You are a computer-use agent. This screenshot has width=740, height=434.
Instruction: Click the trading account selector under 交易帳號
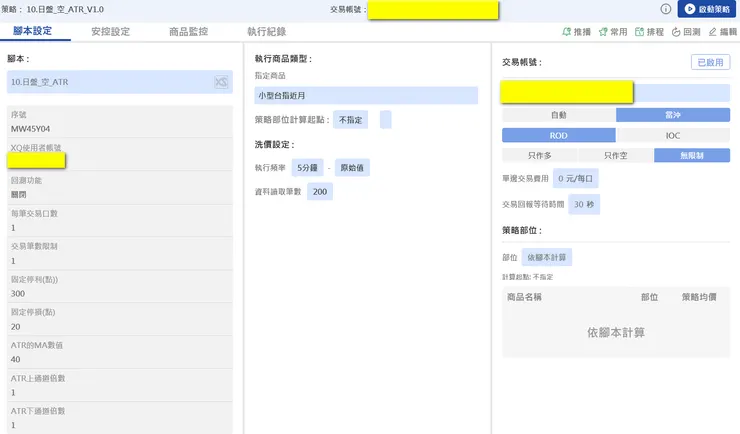coord(616,92)
